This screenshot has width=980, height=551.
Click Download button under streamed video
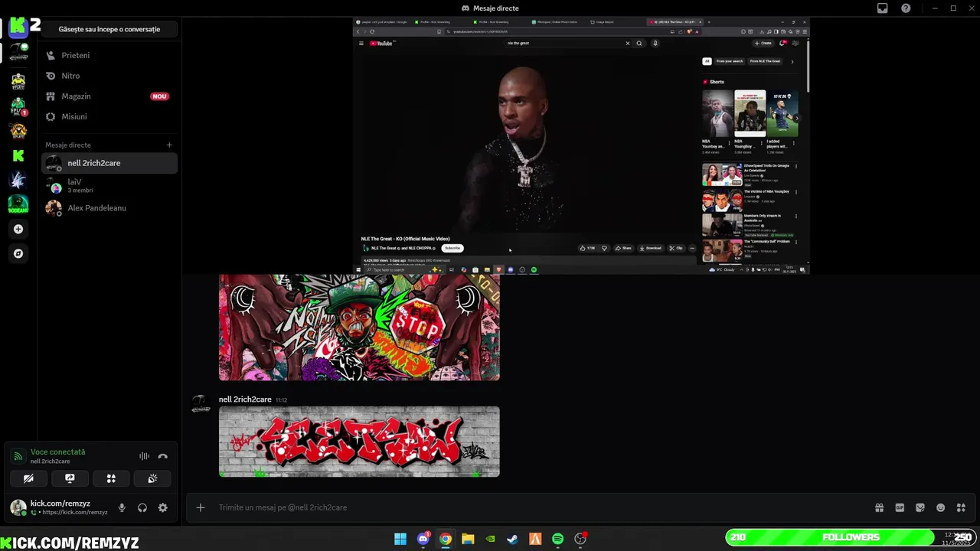click(651, 248)
